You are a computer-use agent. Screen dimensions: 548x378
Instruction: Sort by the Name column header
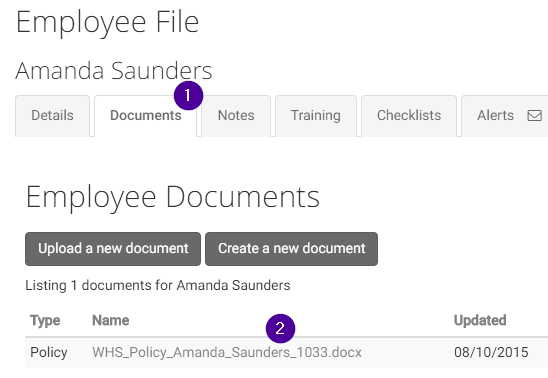point(110,320)
